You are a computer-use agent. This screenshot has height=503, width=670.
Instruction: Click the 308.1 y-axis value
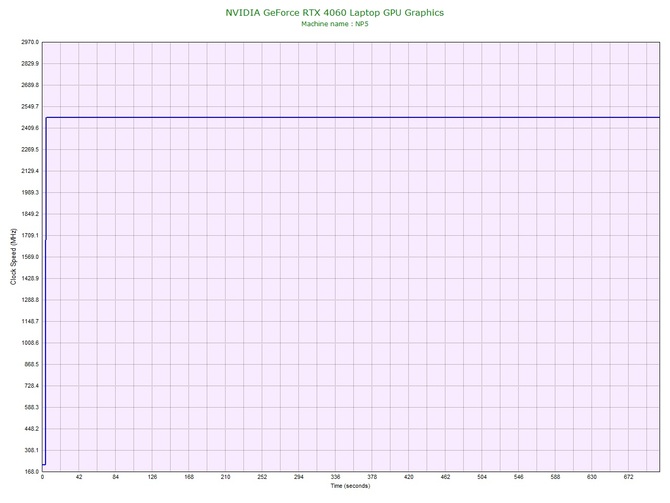(31, 450)
